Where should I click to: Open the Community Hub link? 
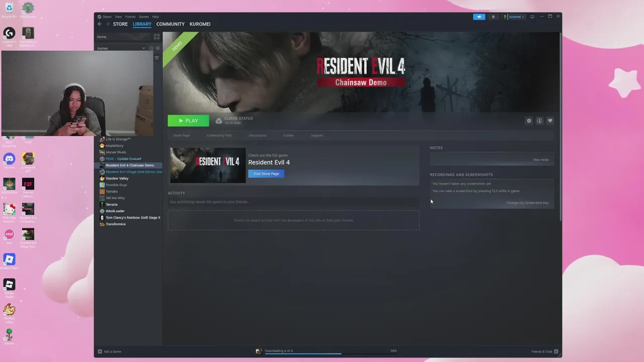219,135
